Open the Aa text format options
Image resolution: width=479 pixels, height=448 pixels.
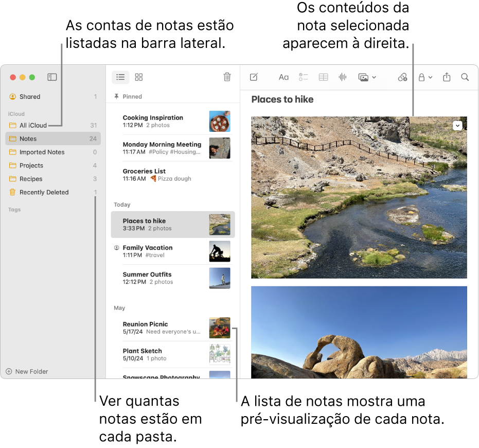coord(283,77)
